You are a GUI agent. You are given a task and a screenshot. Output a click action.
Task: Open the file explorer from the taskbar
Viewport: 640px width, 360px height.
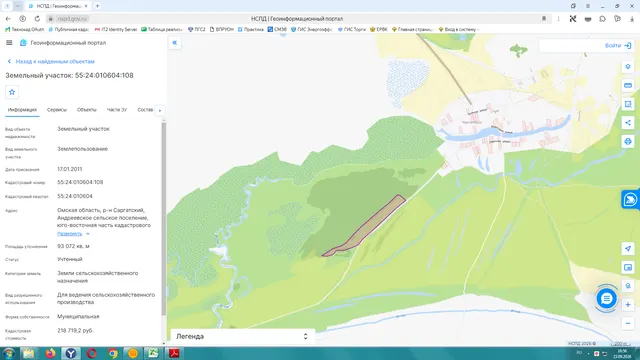(29, 353)
